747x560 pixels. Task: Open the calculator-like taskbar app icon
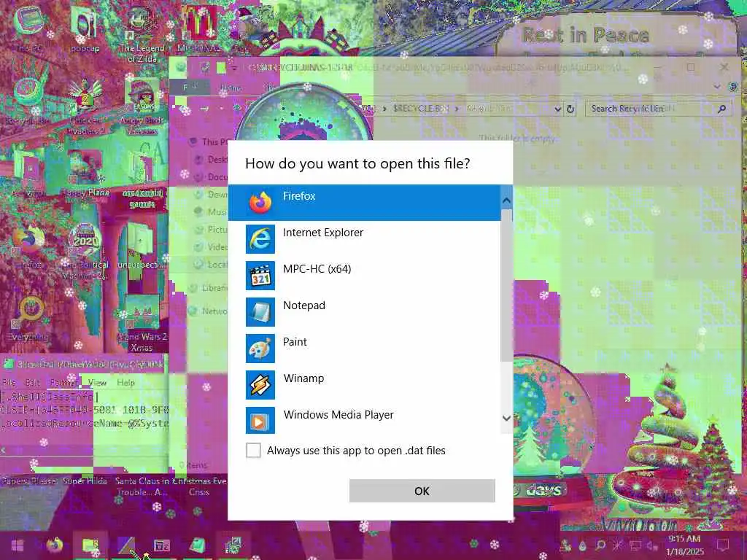(x=162, y=545)
